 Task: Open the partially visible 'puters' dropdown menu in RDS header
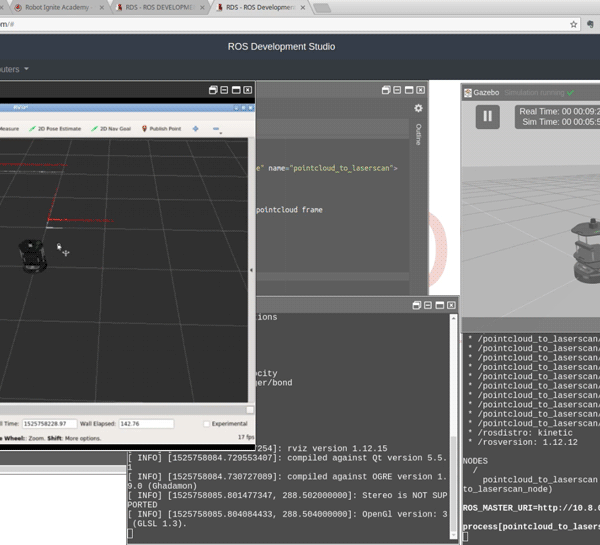[x=15, y=69]
